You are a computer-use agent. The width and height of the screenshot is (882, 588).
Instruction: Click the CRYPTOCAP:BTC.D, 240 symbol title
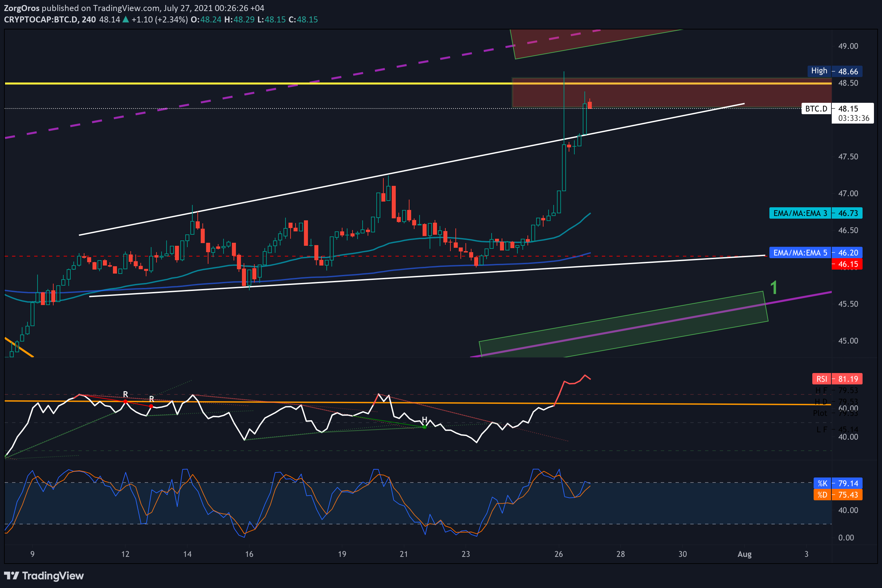tap(50, 19)
